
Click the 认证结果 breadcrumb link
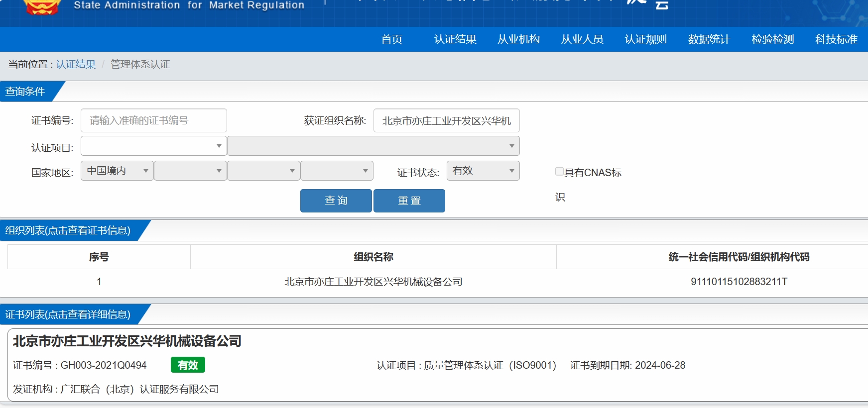(76, 64)
